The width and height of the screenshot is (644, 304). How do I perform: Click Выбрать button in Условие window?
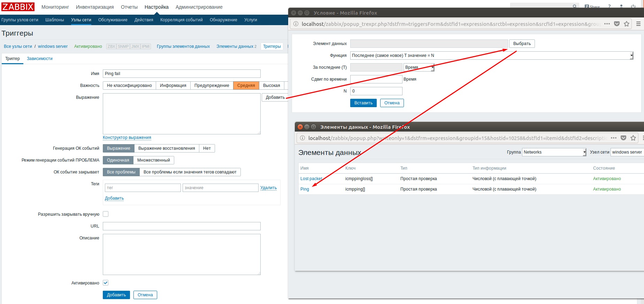(522, 44)
